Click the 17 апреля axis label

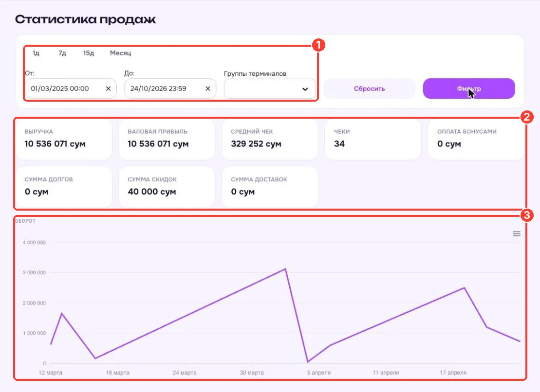coord(453,373)
